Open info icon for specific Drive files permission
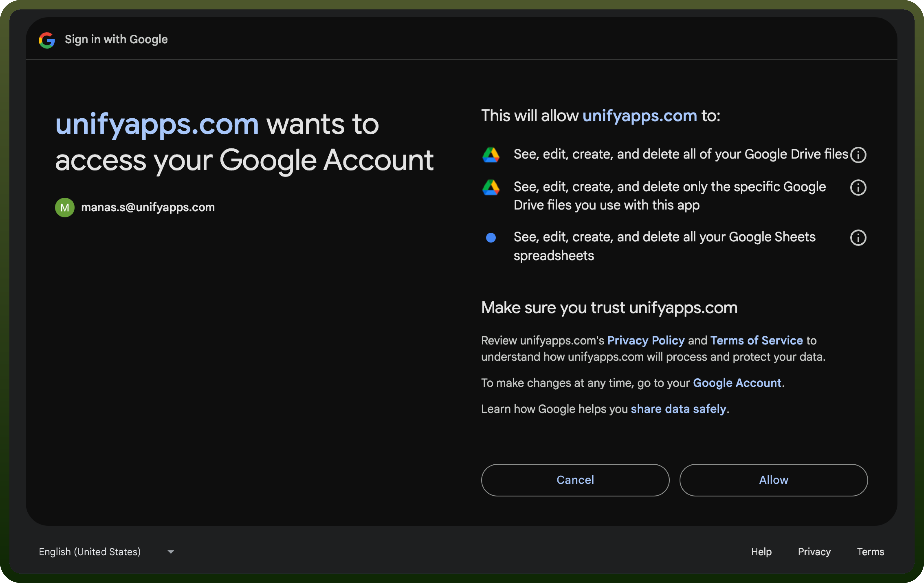The height and width of the screenshot is (583, 924). [x=858, y=188]
